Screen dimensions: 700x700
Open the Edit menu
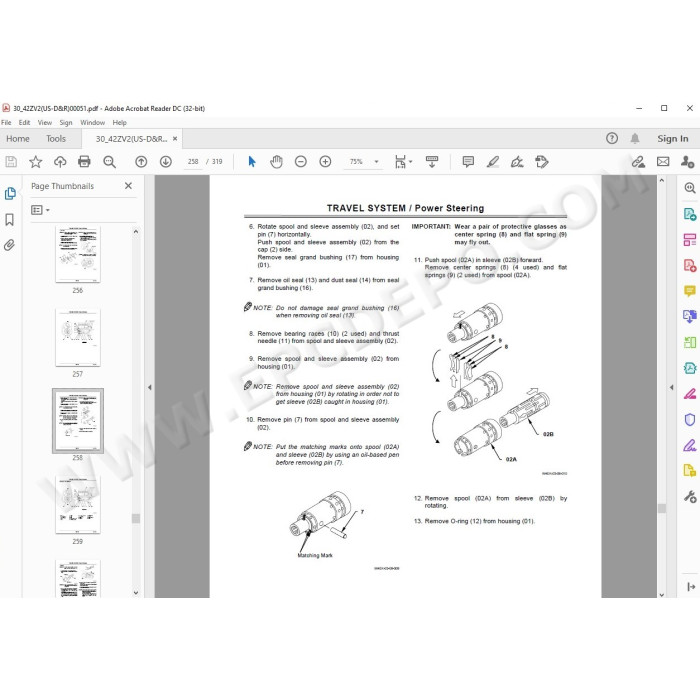[x=24, y=122]
